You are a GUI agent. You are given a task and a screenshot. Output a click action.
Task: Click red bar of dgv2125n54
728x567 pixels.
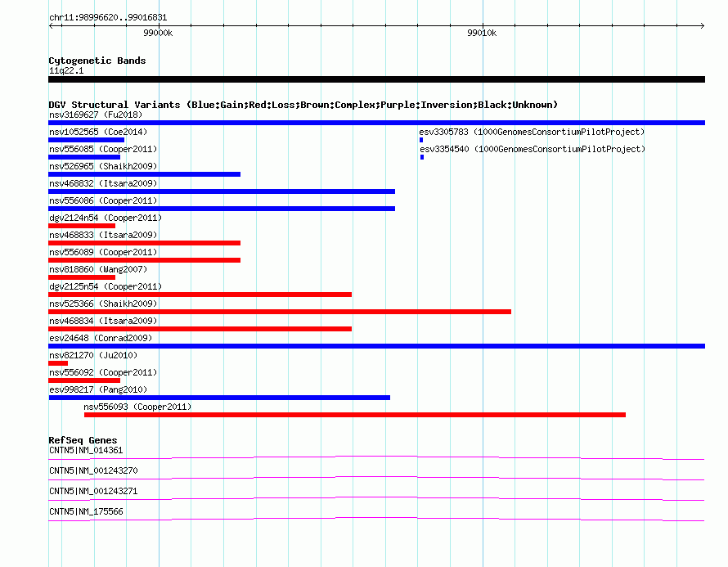pyautogui.click(x=200, y=295)
